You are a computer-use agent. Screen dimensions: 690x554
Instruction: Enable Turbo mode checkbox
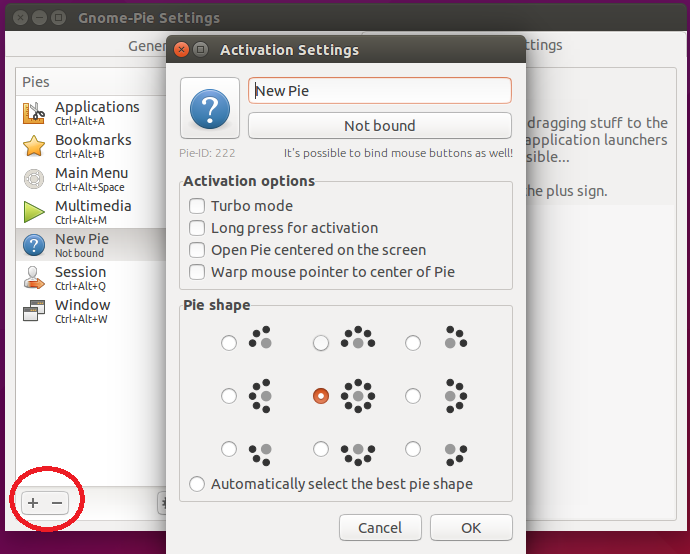point(197,205)
